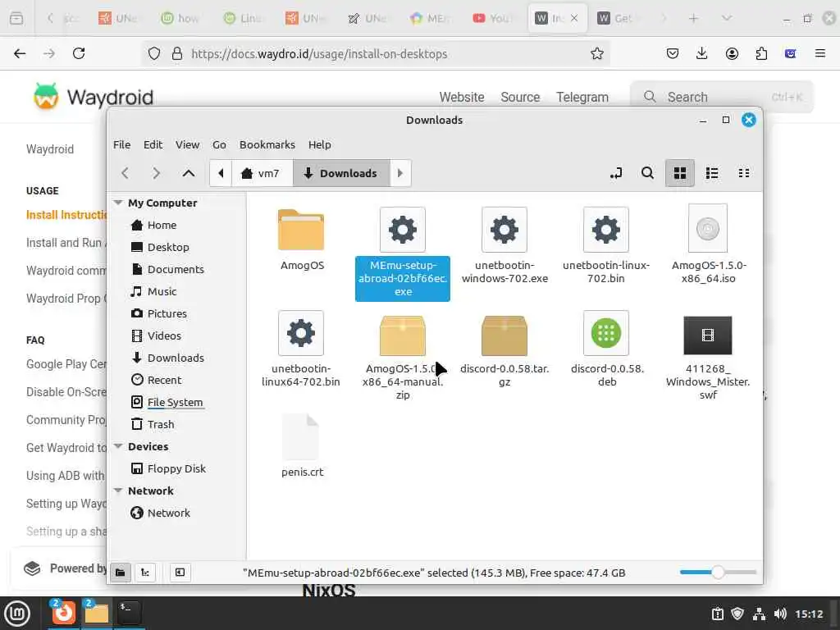
Task: Open the Source link on Waydroid docs
Action: coord(520,97)
